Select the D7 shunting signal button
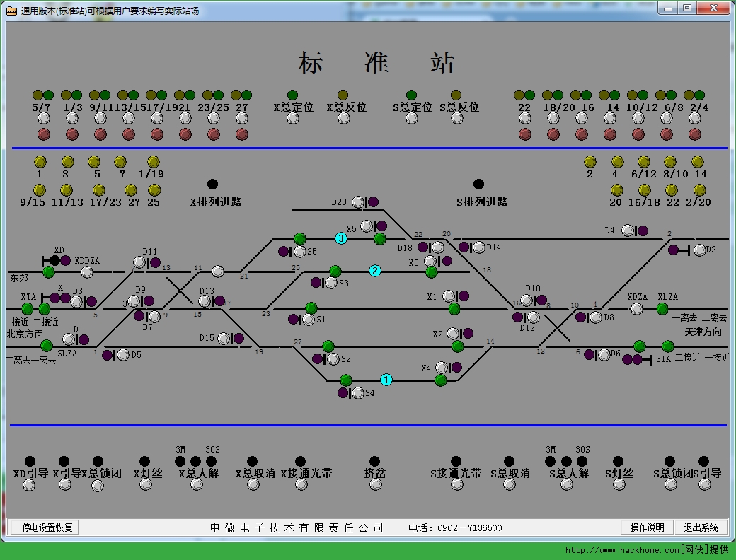Image resolution: width=736 pixels, height=560 pixels. (154, 317)
